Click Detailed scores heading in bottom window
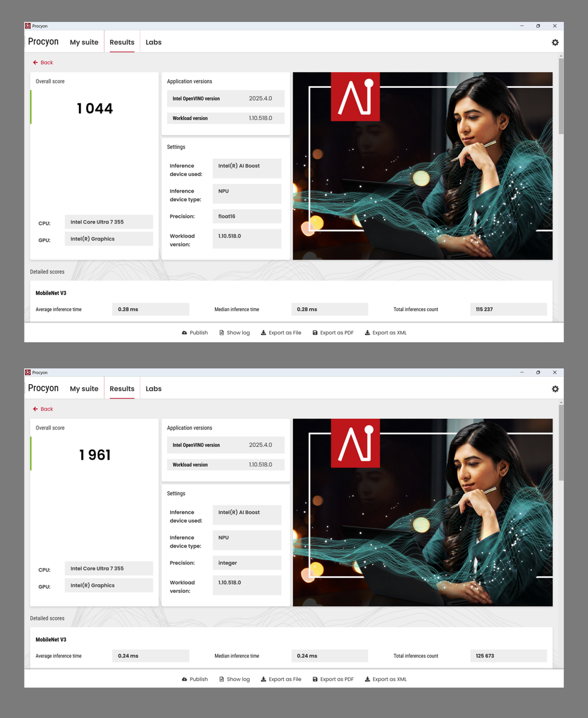 click(47, 618)
